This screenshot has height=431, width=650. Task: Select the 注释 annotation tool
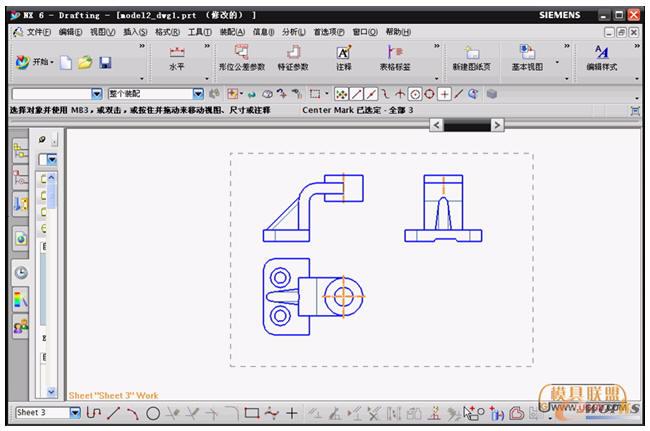[344, 57]
